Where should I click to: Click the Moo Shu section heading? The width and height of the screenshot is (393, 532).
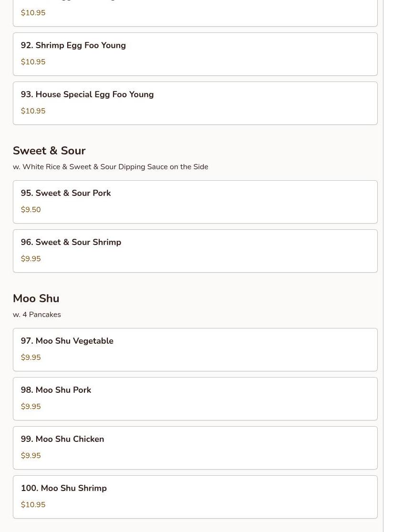36,298
